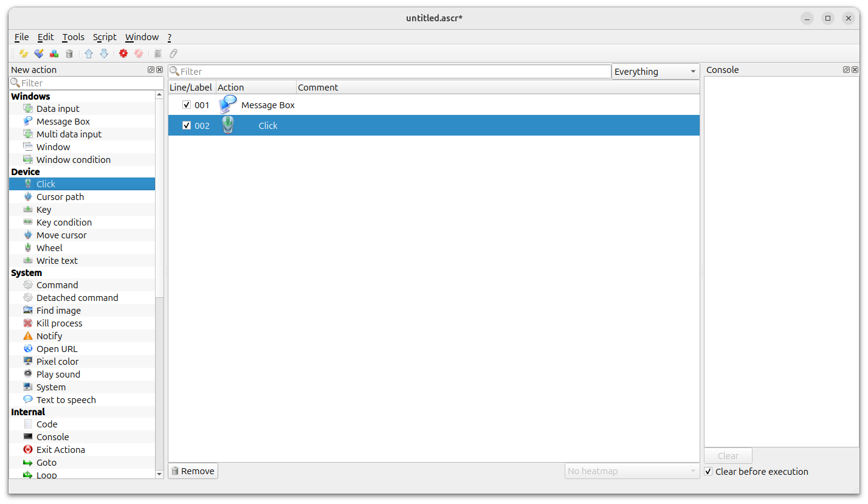Click the Find image action icon
Viewport: 868px width, 504px height.
click(28, 310)
